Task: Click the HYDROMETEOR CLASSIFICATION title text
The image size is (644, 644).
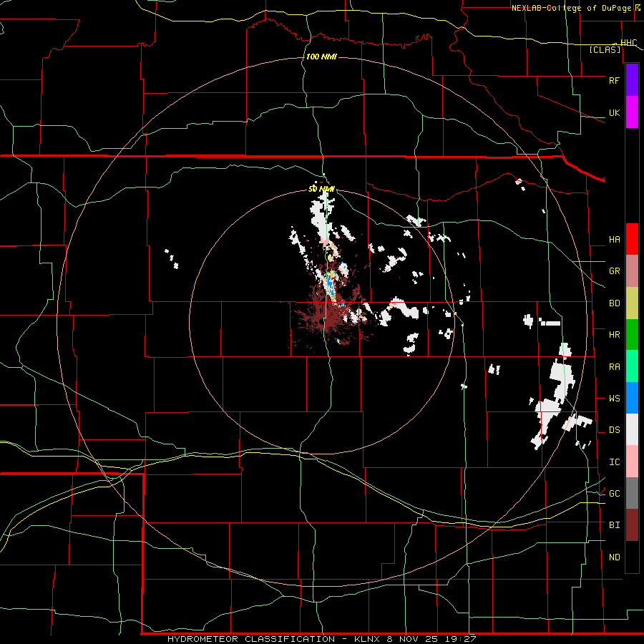Action: tap(251, 639)
